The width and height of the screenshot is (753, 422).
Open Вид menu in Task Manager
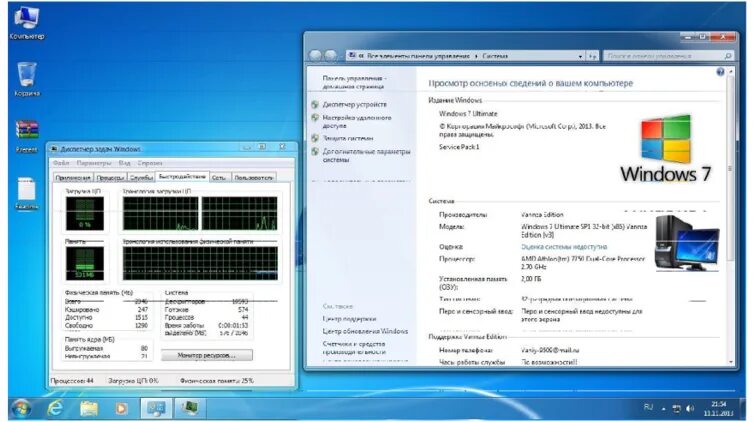coord(124,163)
